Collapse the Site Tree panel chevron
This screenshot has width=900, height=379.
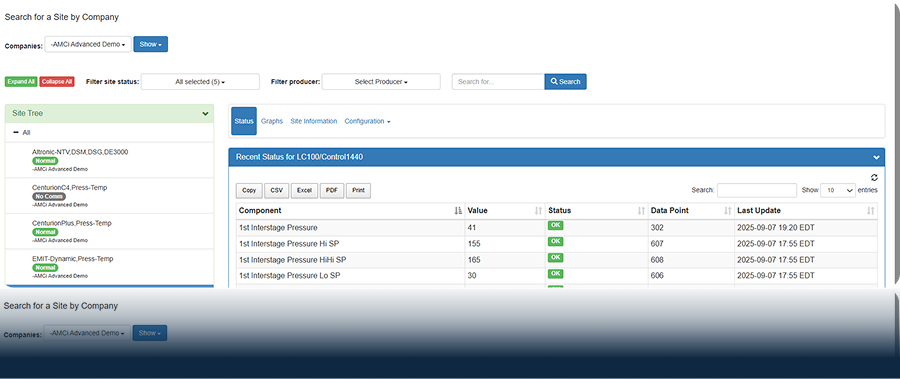(205, 114)
